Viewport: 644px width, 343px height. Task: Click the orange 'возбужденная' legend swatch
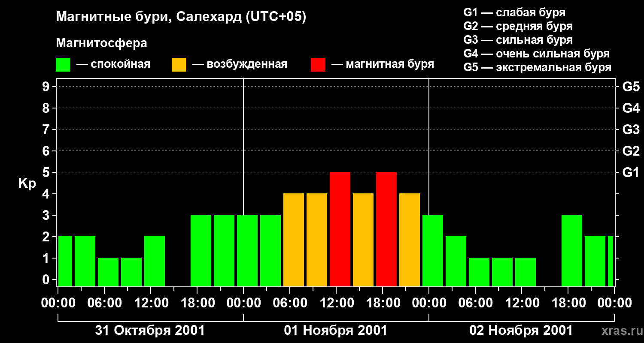(x=179, y=65)
